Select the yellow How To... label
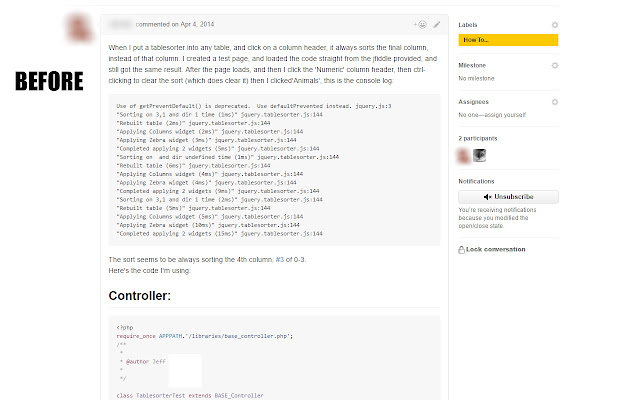640x400 pixels. [508, 40]
